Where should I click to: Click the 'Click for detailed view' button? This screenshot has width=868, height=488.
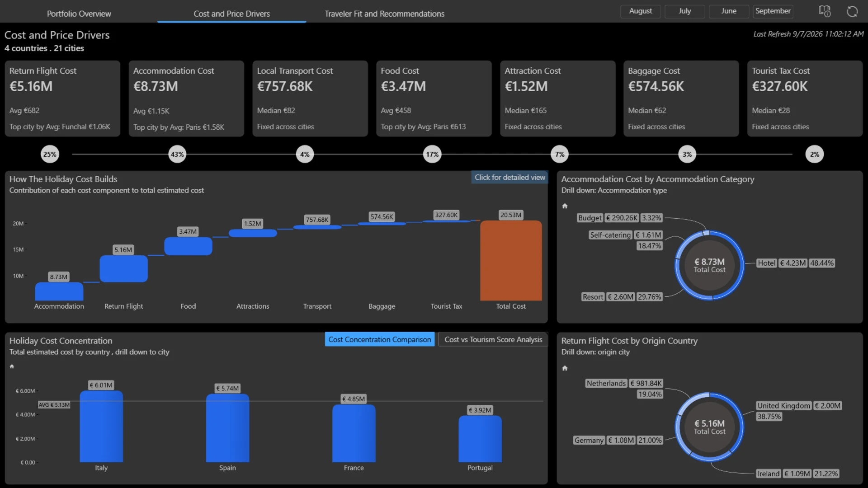(509, 178)
